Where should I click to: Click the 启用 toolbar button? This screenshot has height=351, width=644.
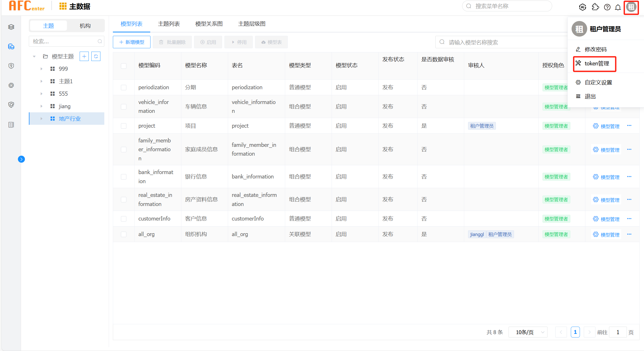(x=208, y=42)
